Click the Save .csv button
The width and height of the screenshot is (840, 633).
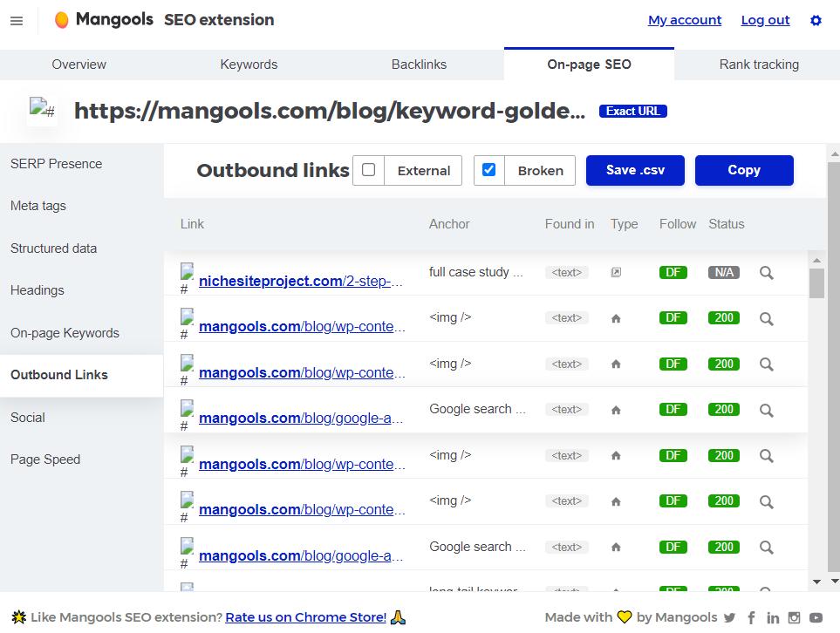coord(635,170)
